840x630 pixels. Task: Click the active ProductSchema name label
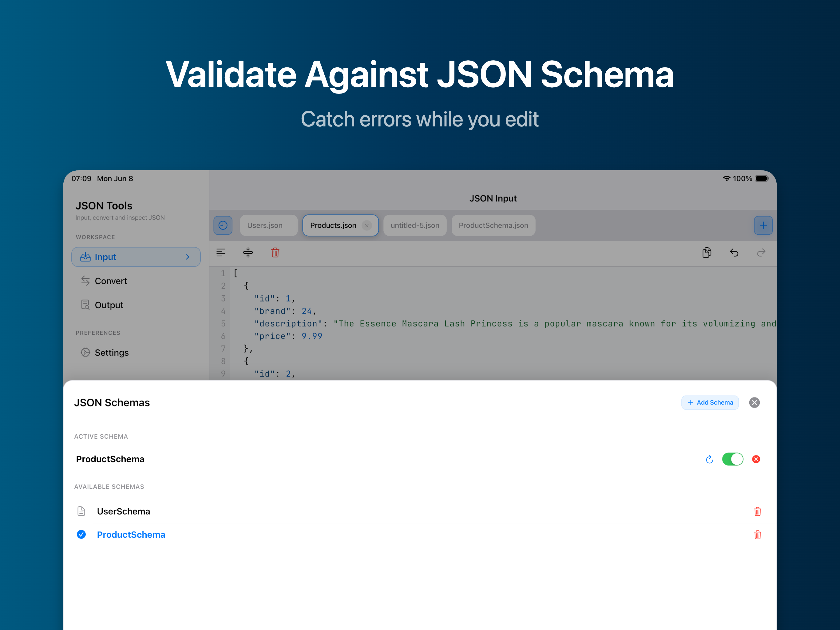pos(110,459)
